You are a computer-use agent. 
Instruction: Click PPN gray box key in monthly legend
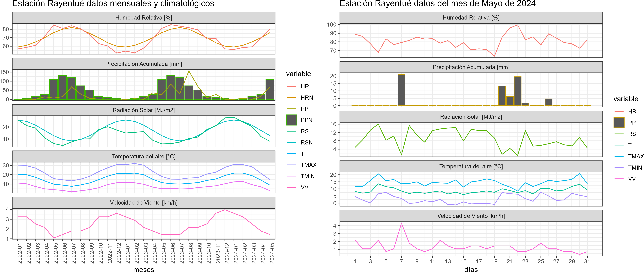point(292,120)
